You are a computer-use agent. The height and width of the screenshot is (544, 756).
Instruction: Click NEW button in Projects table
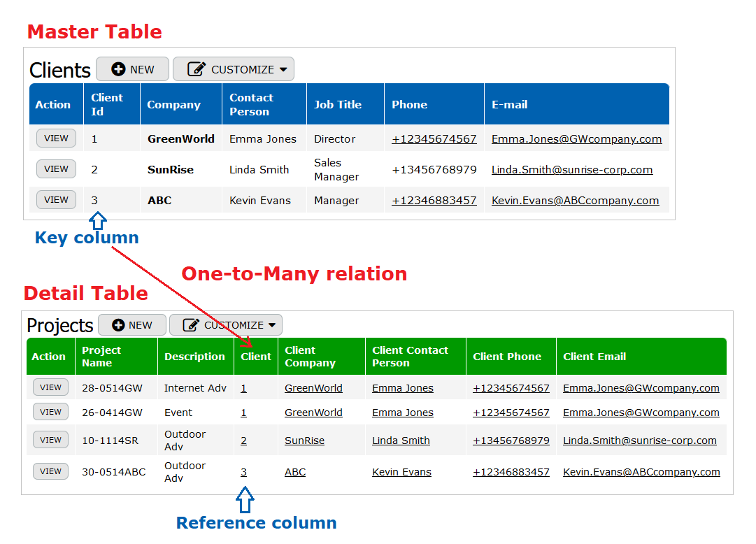pyautogui.click(x=132, y=325)
